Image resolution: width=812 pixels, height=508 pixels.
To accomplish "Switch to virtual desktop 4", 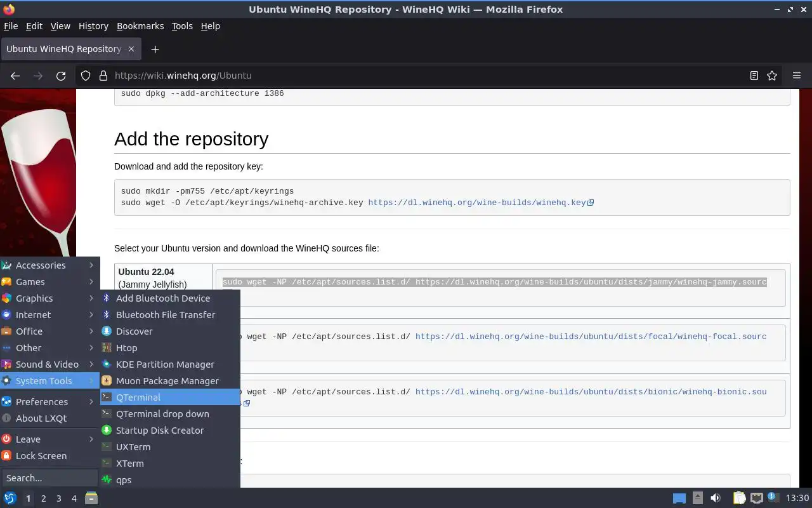I will [74, 498].
